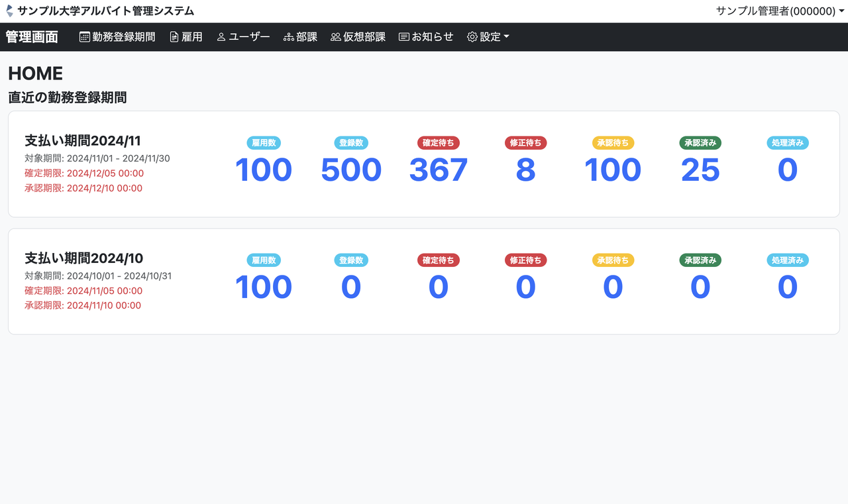Image resolution: width=848 pixels, height=504 pixels.
Task: Click 0 under 処理済み for 2024/11
Action: (788, 170)
